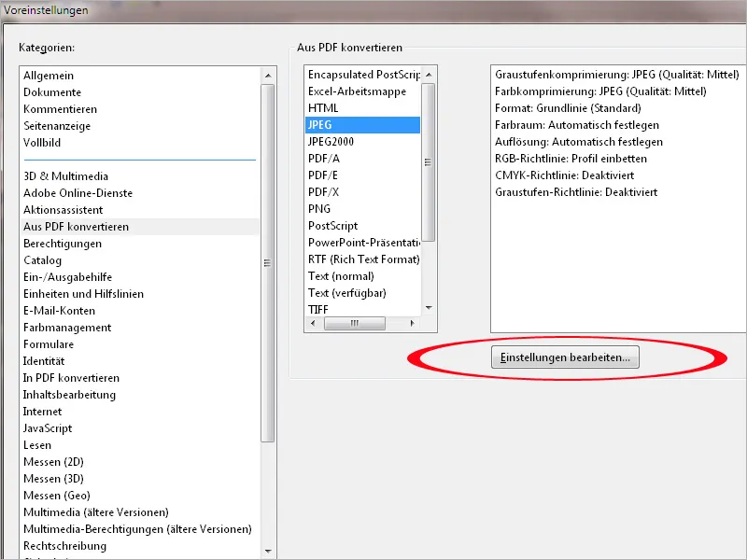The width and height of the screenshot is (747, 560).
Task: Click Auflösung: Automatisch festlegen line
Action: tap(579, 142)
